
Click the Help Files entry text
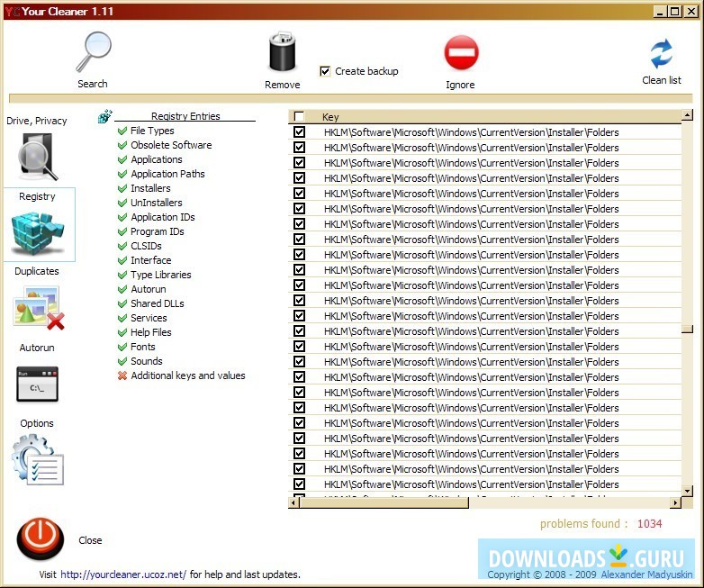point(151,332)
